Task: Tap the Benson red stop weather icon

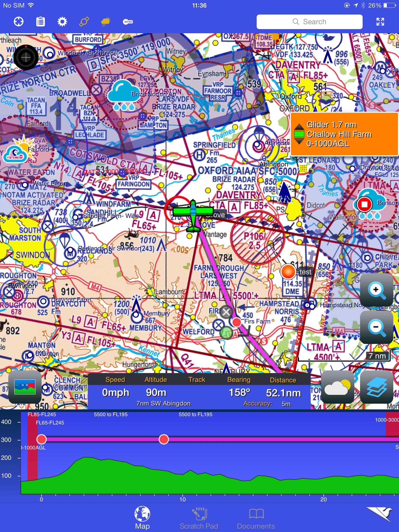Action: (364, 204)
